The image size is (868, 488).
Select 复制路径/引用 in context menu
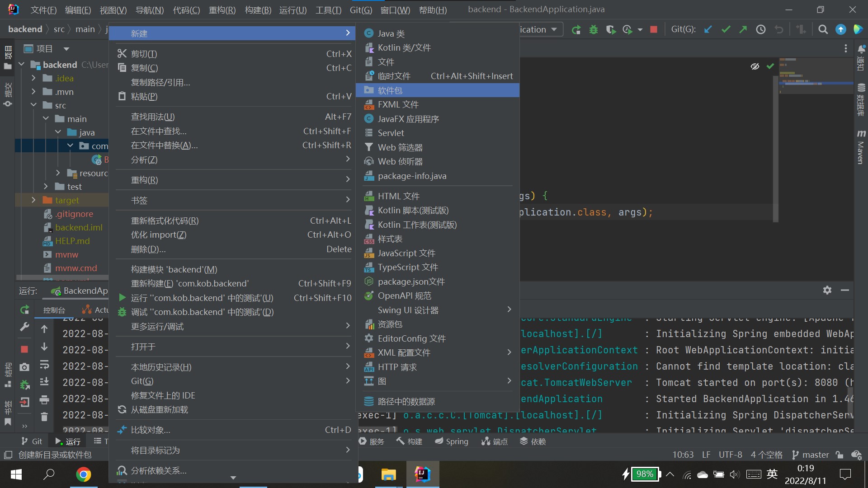tap(233, 82)
